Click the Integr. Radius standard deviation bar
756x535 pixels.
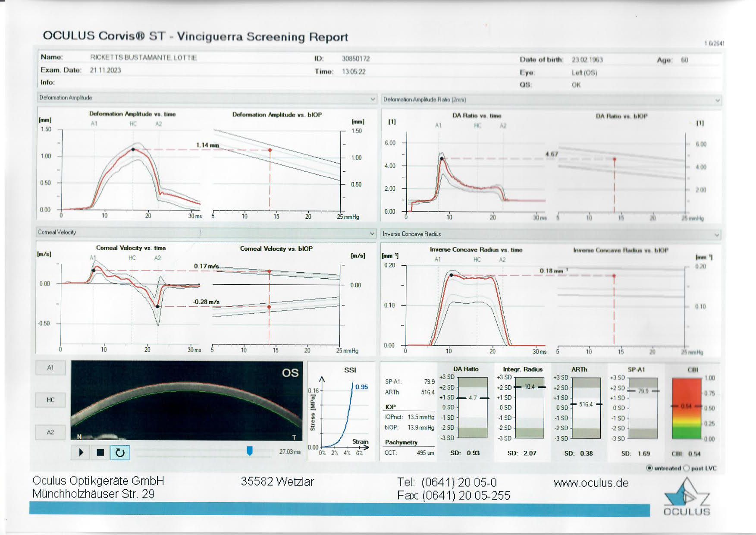pyautogui.click(x=530, y=408)
